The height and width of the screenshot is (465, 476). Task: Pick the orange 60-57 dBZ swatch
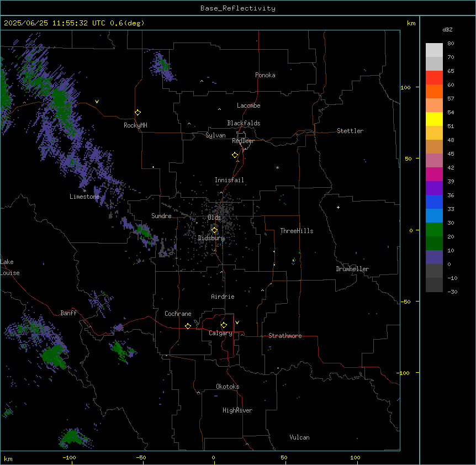click(434, 91)
